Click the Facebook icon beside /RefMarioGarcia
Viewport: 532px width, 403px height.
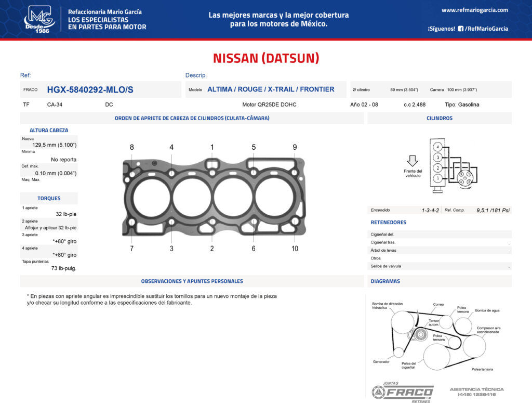[x=460, y=29]
